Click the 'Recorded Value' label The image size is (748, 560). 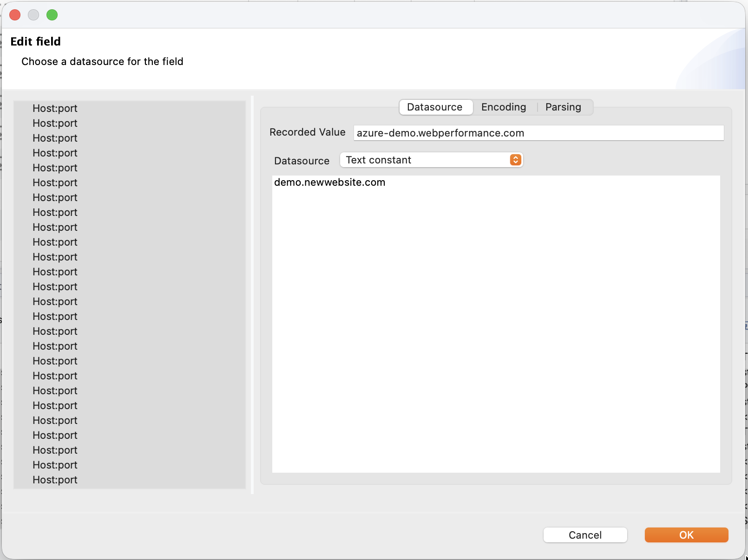tap(308, 132)
